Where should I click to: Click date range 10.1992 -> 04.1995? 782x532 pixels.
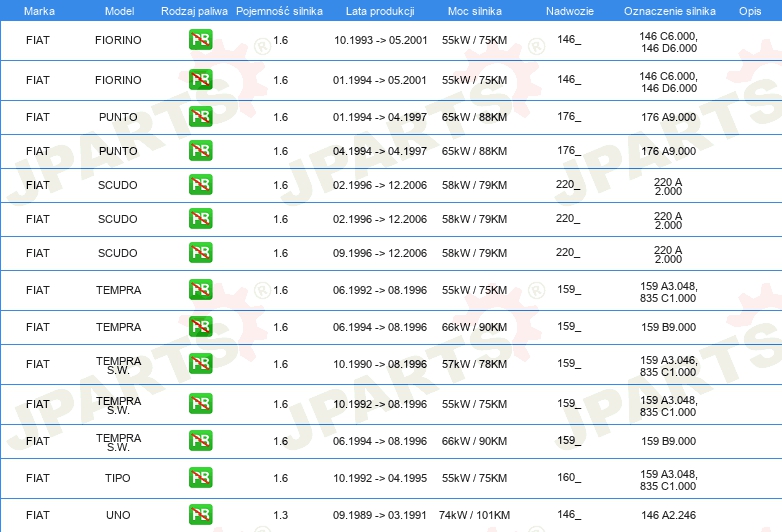(x=380, y=478)
